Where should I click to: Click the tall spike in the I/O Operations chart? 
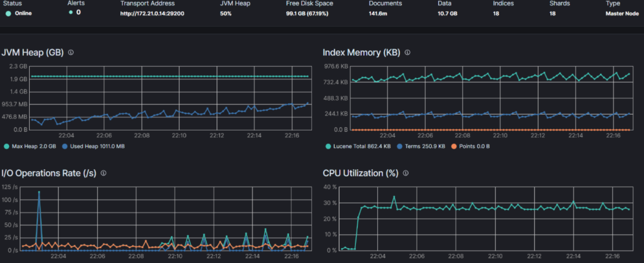[x=39, y=193]
